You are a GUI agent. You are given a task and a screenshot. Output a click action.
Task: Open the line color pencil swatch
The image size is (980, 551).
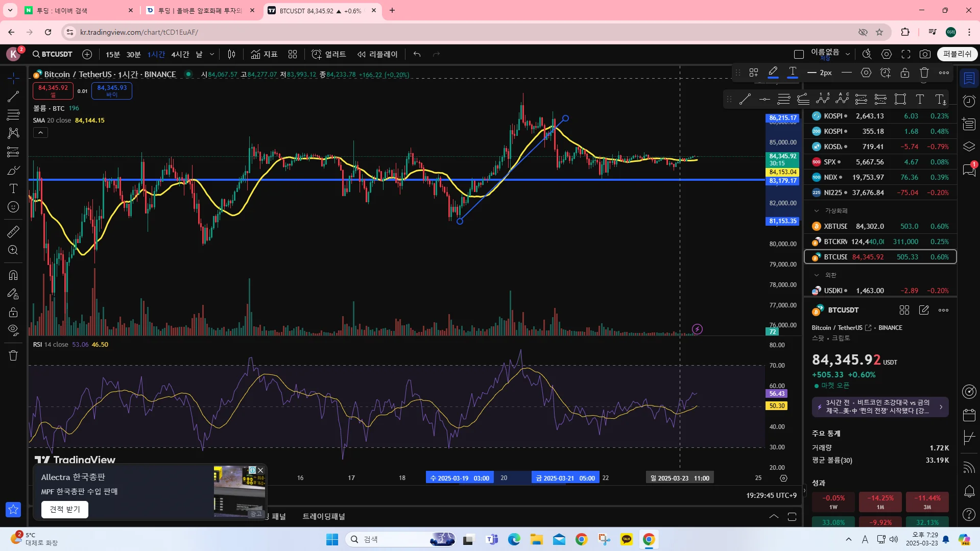773,73
